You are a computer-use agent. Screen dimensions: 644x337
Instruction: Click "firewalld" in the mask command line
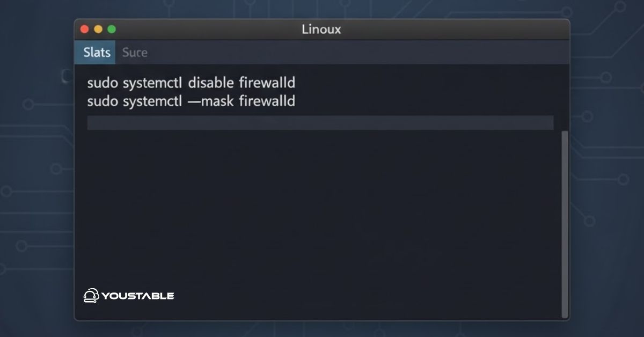coord(267,101)
